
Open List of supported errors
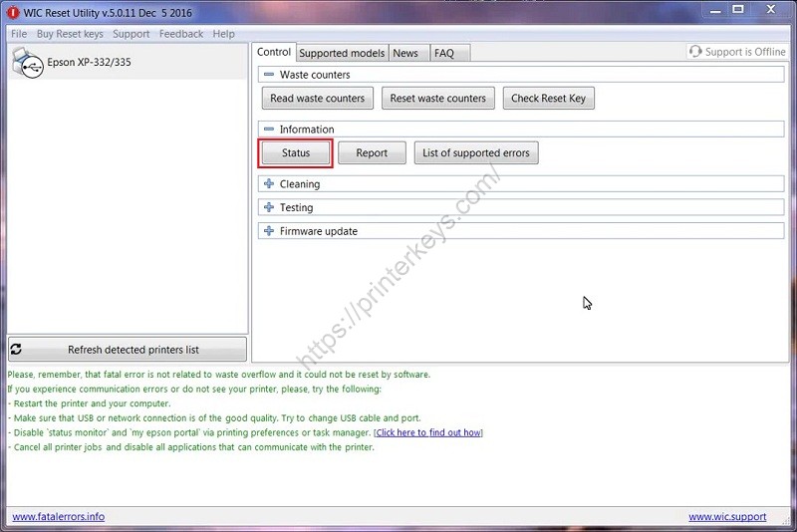(x=476, y=153)
